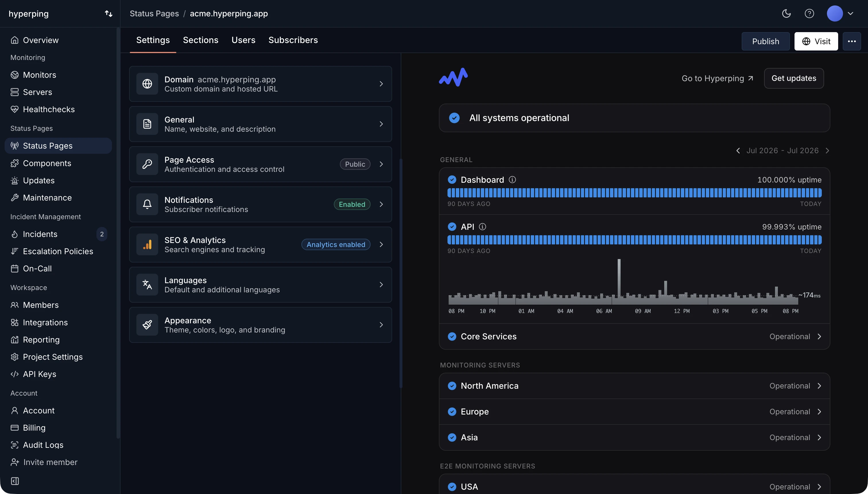Click the Enabled notifications badge
The width and height of the screenshot is (868, 494).
click(352, 204)
